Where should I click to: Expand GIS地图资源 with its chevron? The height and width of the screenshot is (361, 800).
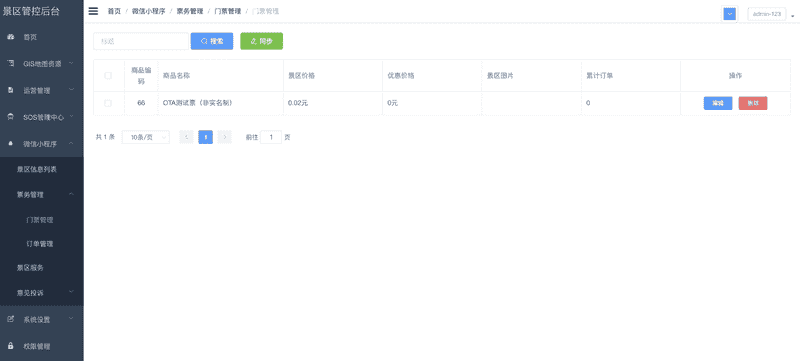pos(71,63)
